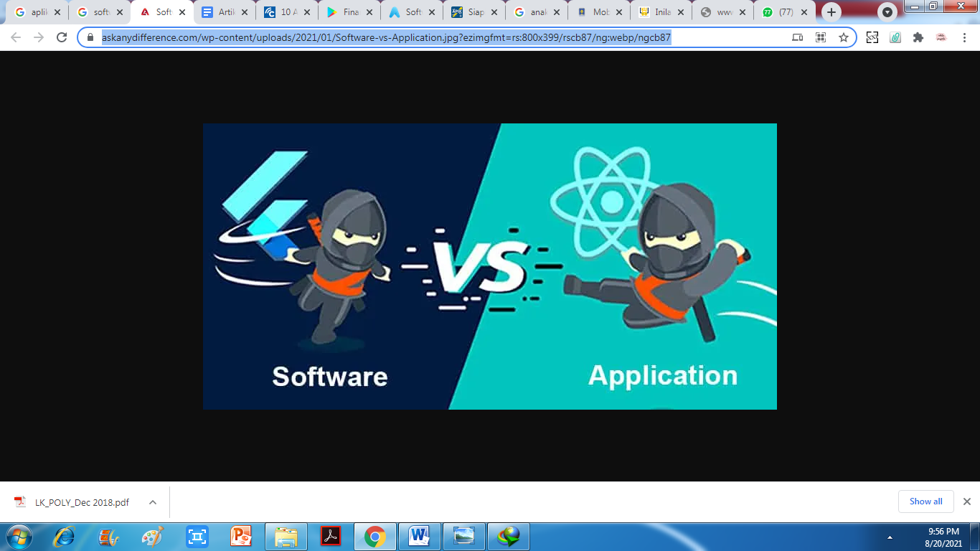Image resolution: width=980 pixels, height=551 pixels.
Task: Open Adobe Acrobat Reader from the taskbar
Action: [x=331, y=537]
